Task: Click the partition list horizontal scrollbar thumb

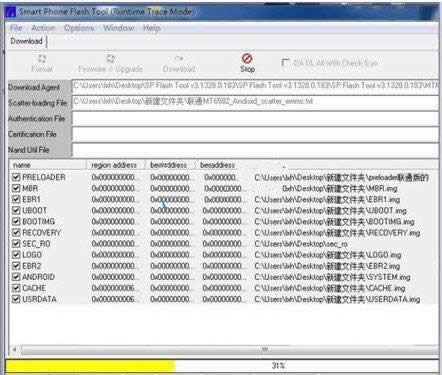Action: coord(230,349)
